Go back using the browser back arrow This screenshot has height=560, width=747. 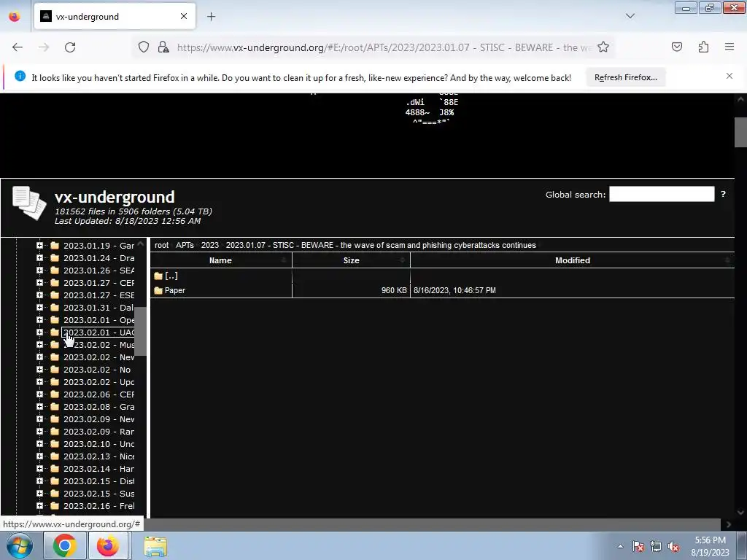(x=18, y=47)
